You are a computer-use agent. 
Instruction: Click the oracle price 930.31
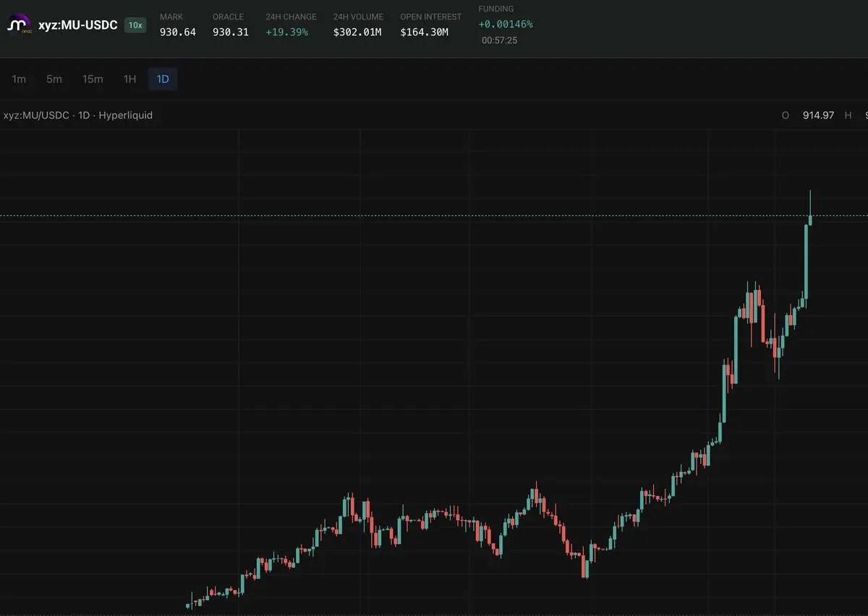pyautogui.click(x=230, y=33)
